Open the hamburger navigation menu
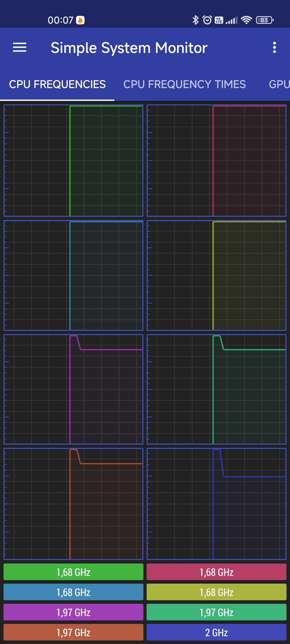Viewport: 290px width, 644px height. click(x=20, y=47)
